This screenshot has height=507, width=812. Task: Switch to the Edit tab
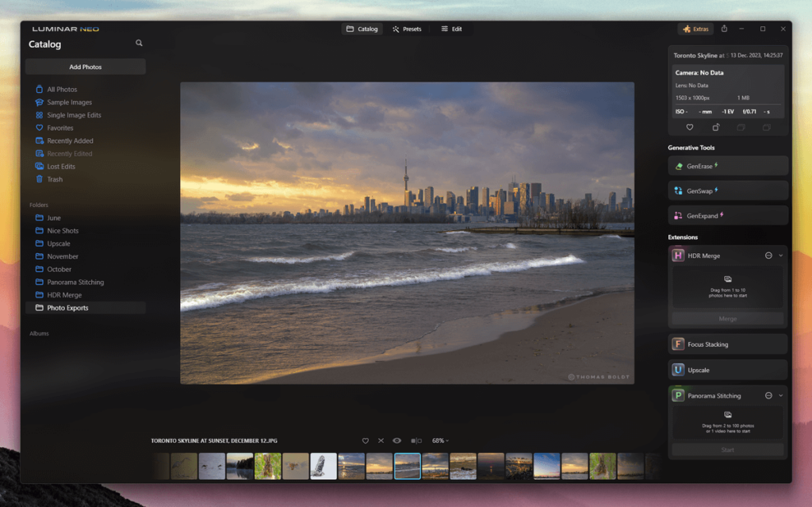click(451, 29)
